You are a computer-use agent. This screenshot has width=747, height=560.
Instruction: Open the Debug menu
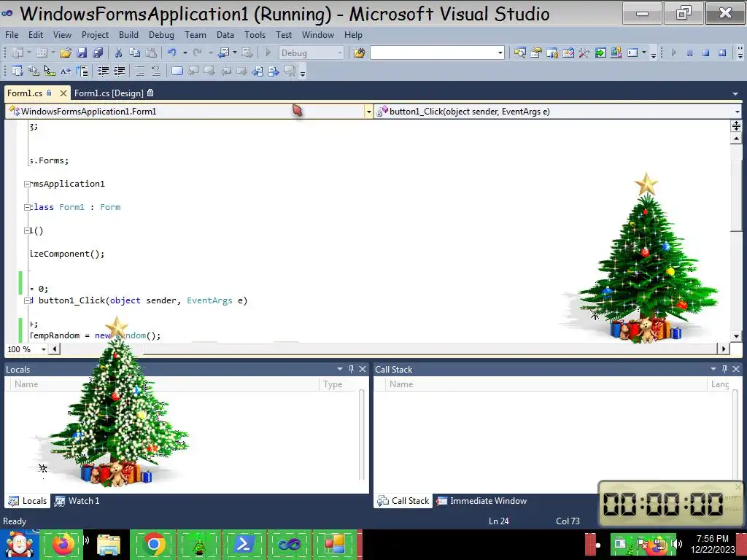pos(161,35)
